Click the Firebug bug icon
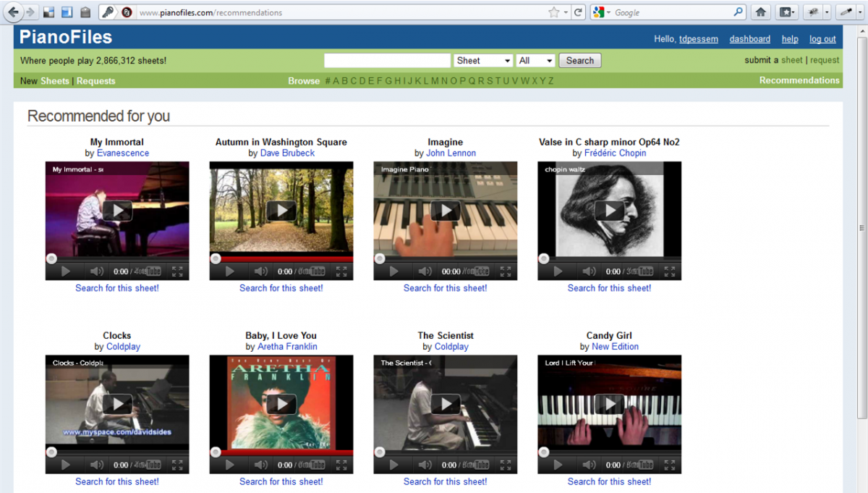 [813, 12]
